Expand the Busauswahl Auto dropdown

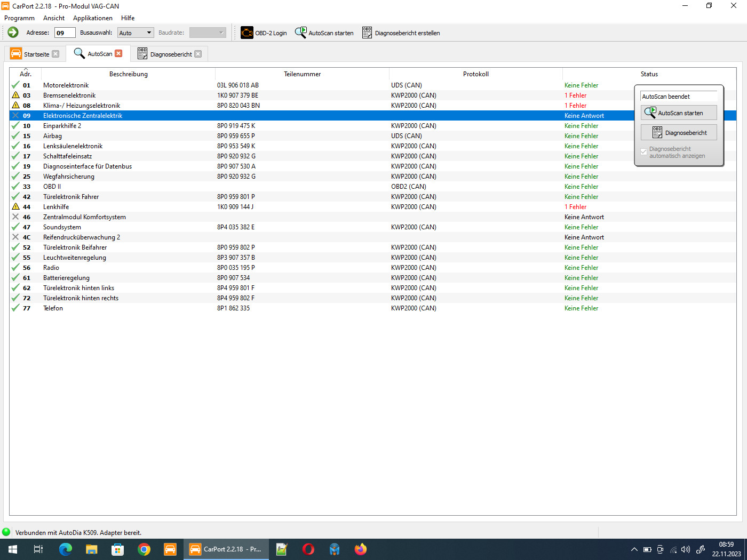[149, 33]
